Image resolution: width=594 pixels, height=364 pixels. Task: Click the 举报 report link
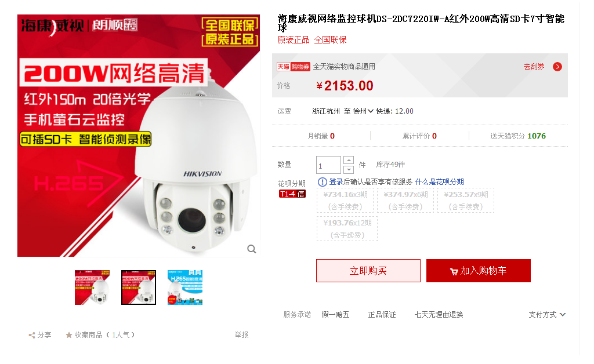(241, 335)
